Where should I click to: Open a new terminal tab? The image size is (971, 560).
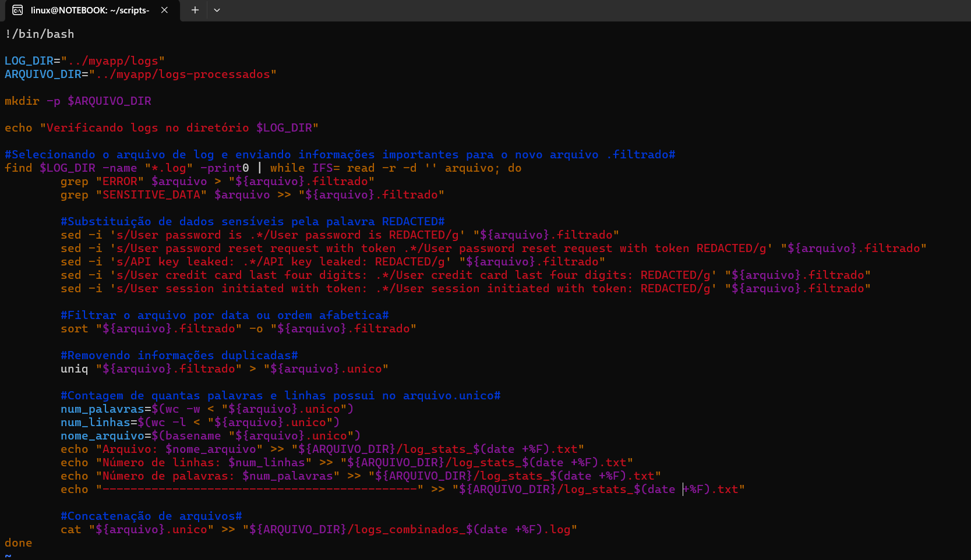pyautogui.click(x=195, y=10)
